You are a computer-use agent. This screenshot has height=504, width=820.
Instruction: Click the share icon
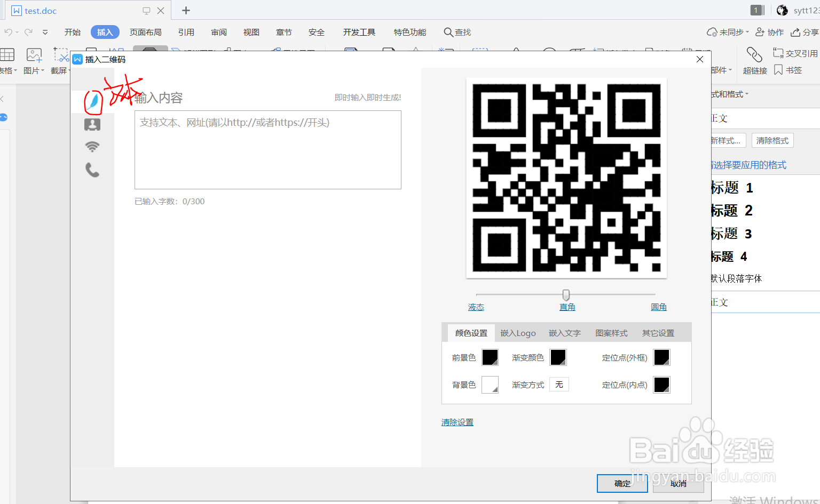[x=795, y=32]
